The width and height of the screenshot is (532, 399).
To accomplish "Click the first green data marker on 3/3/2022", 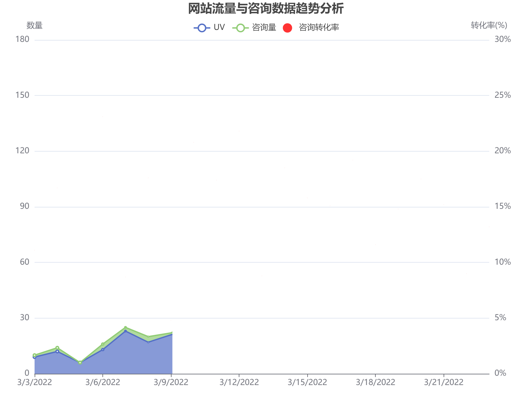I will point(34,355).
